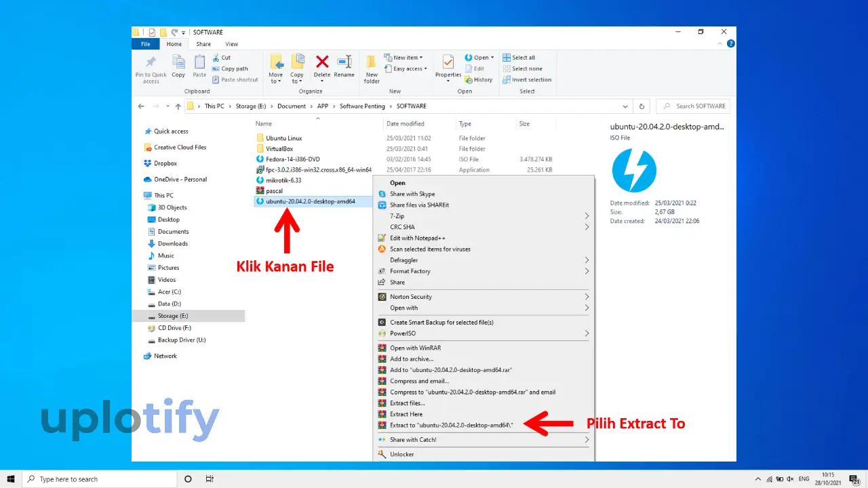The width and height of the screenshot is (868, 488).
Task: Choose Unlocker in context menu
Action: tap(484, 454)
